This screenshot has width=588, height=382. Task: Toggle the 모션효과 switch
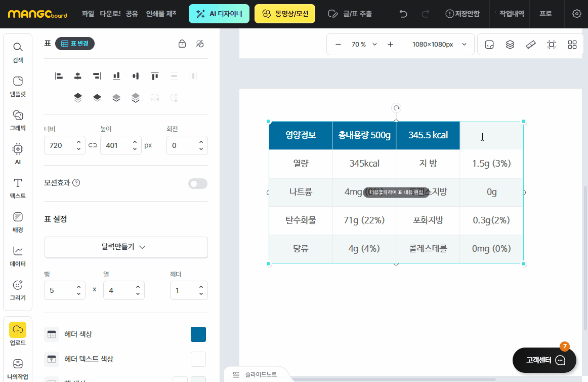point(198,183)
